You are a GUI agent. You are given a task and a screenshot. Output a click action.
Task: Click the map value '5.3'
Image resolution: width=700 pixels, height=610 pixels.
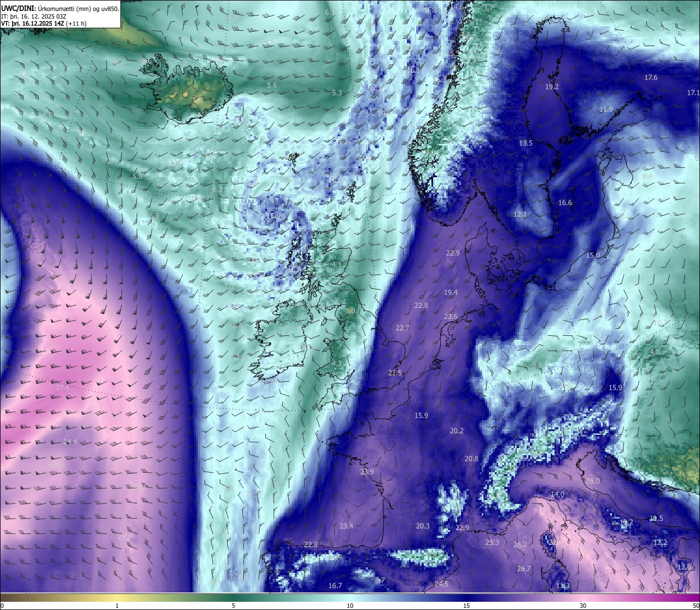(x=337, y=92)
